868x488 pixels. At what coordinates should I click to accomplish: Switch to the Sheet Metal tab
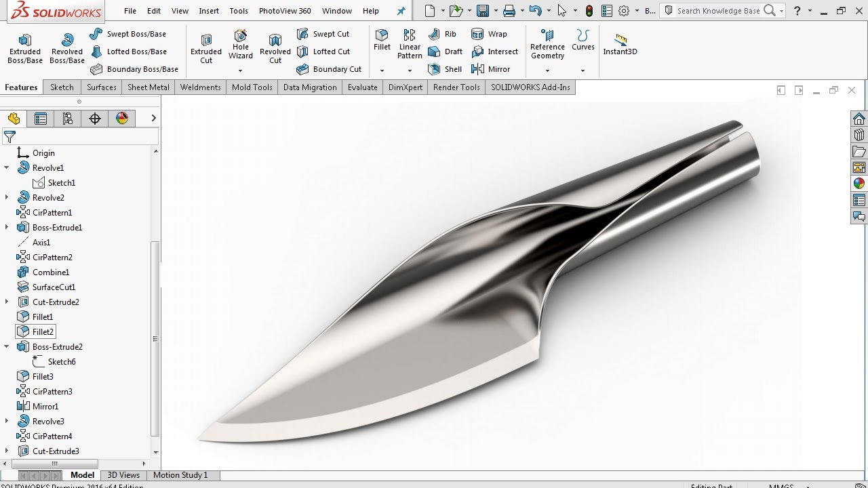pos(149,87)
